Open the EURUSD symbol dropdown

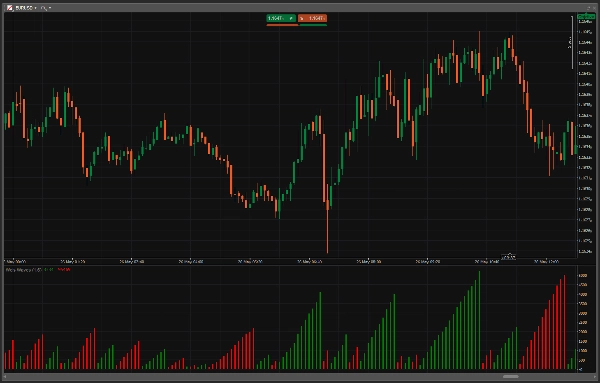tap(25, 8)
